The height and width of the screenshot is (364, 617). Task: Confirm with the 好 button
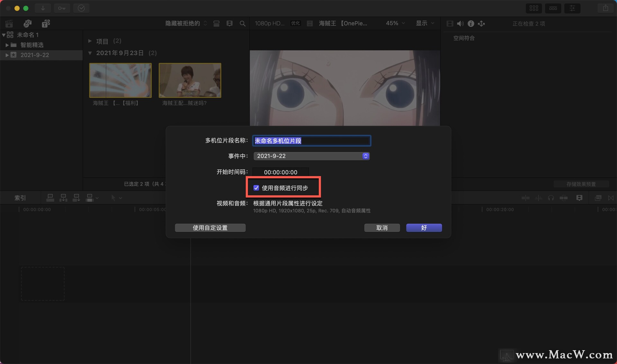coord(424,228)
